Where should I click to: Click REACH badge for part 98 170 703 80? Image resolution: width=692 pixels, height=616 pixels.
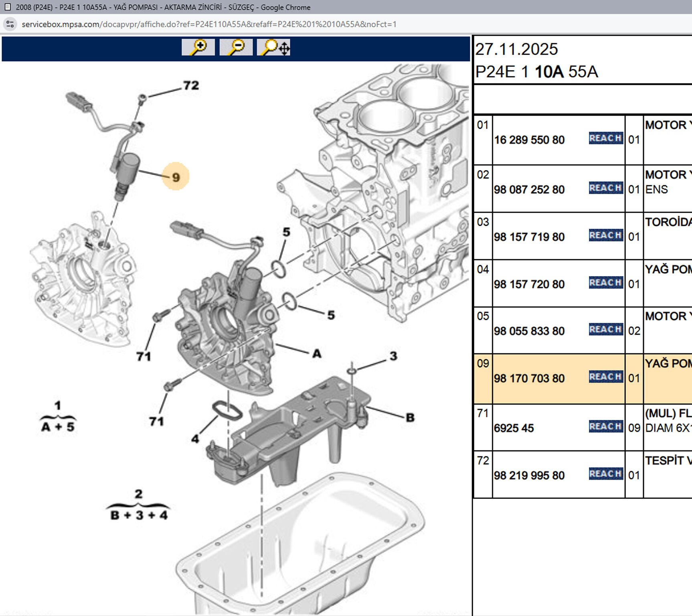coord(605,377)
